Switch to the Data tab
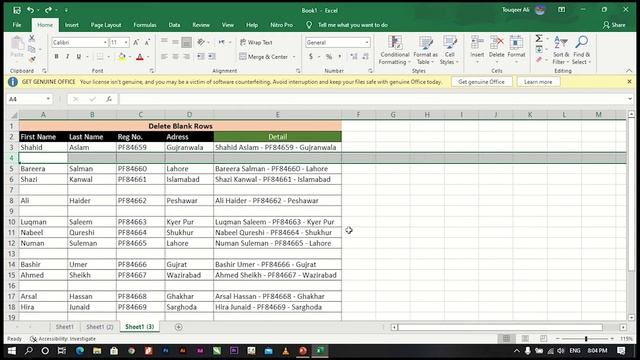 click(174, 25)
